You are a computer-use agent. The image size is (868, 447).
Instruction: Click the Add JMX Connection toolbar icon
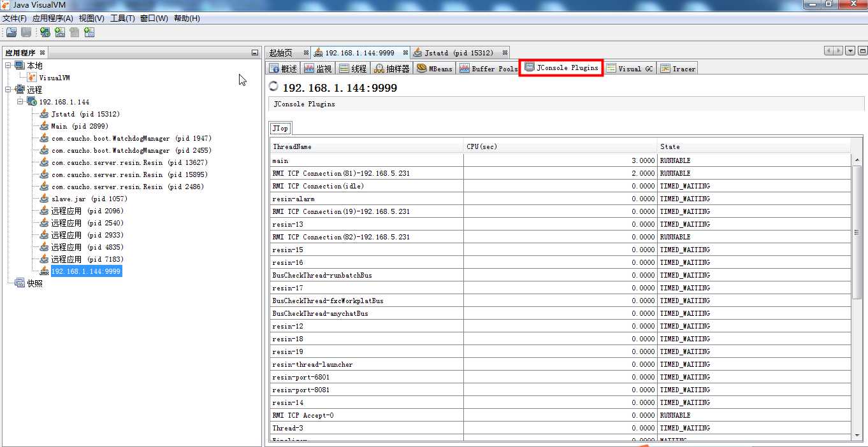pos(60,32)
